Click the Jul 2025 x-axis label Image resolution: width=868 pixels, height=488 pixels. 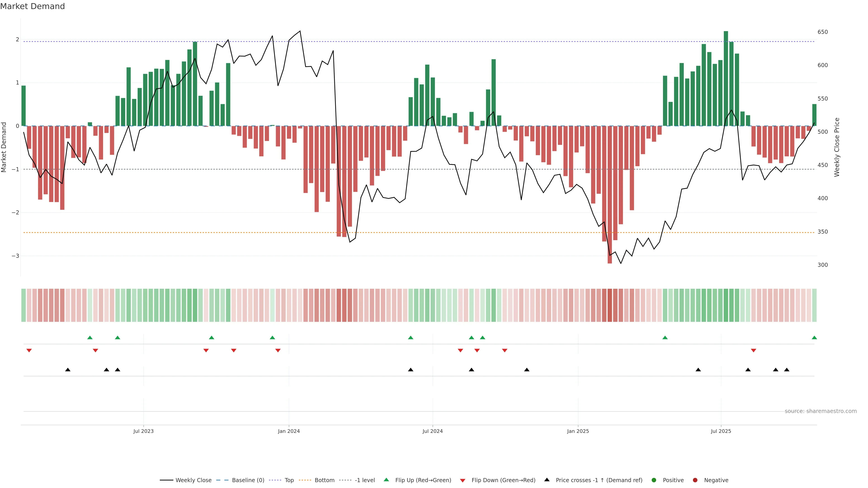(x=721, y=431)
